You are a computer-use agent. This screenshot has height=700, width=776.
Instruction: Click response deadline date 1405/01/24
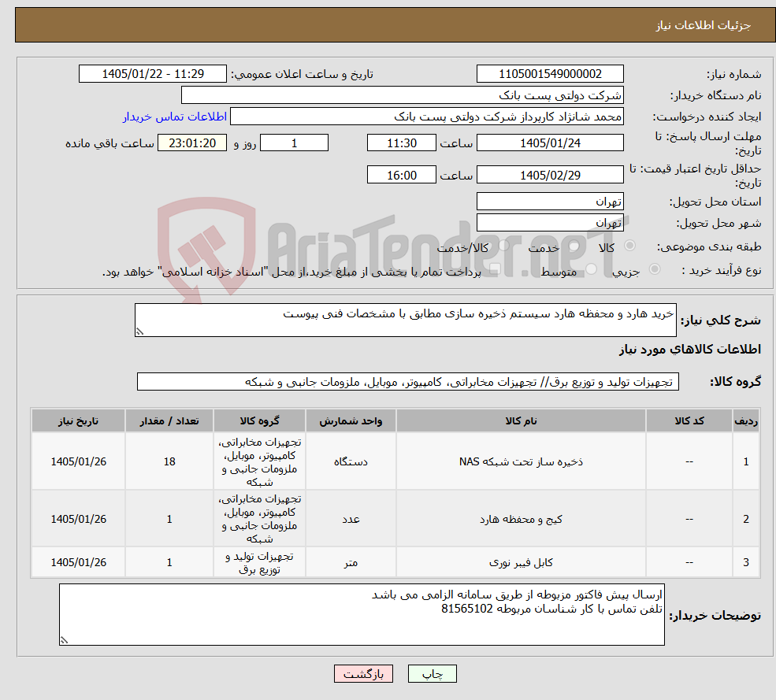point(550,143)
